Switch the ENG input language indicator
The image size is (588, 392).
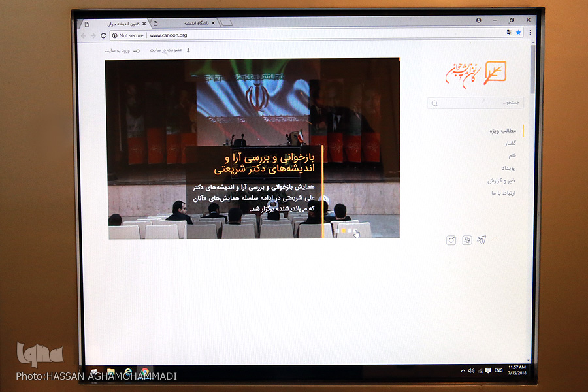pos(498,370)
